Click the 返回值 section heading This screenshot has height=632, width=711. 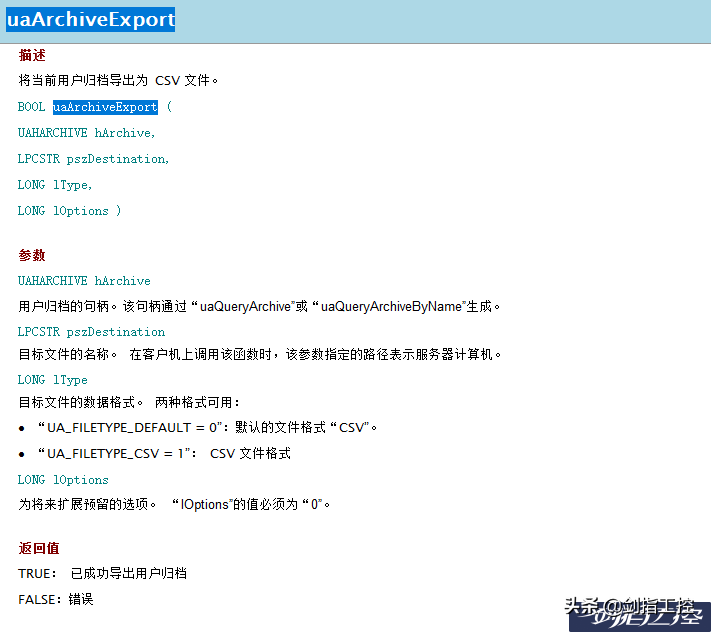pos(39,548)
